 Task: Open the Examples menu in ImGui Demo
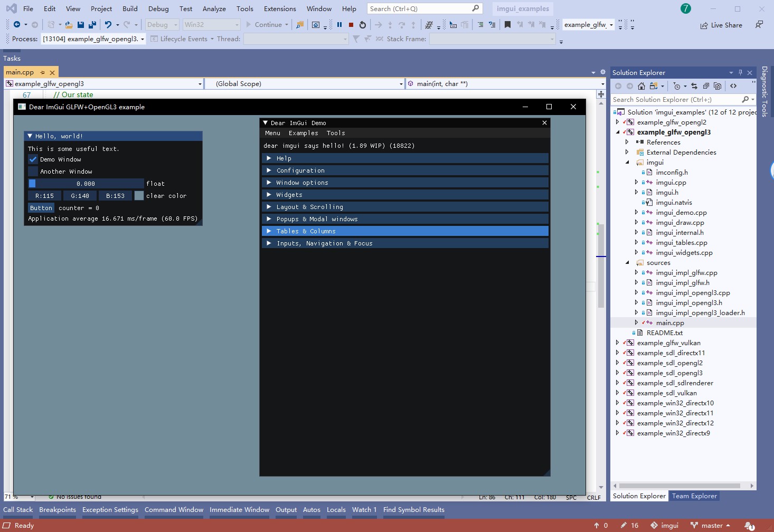click(304, 133)
